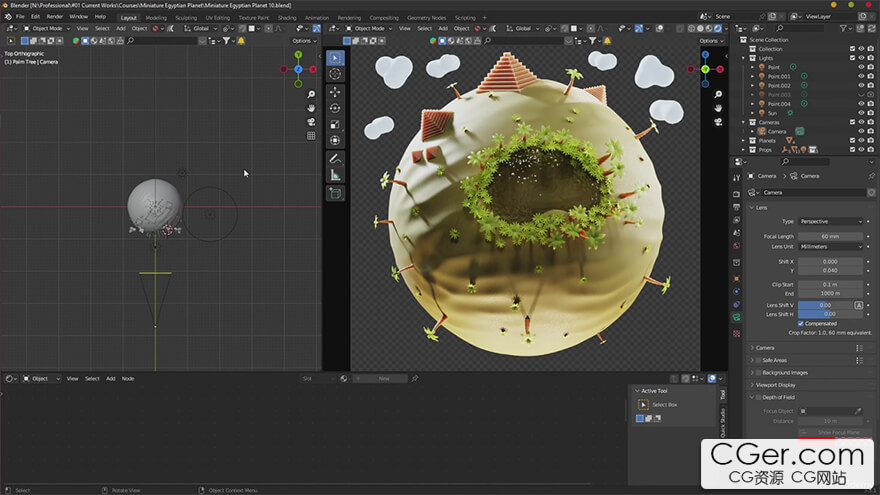
Task: Click the Show Focal Plane button
Action: tap(835, 432)
